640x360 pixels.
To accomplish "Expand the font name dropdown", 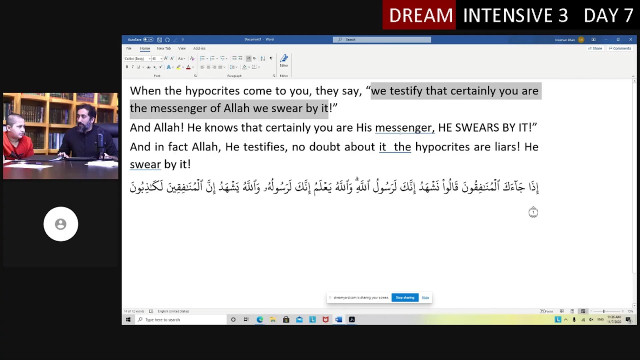I will point(149,59).
